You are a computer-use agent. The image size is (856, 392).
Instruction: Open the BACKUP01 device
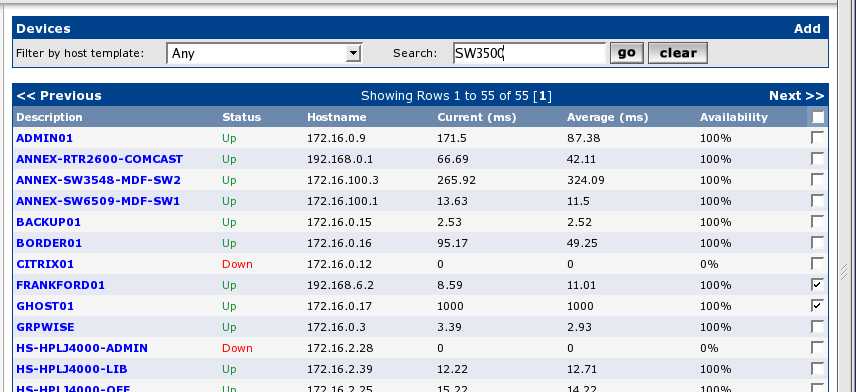[x=48, y=222]
